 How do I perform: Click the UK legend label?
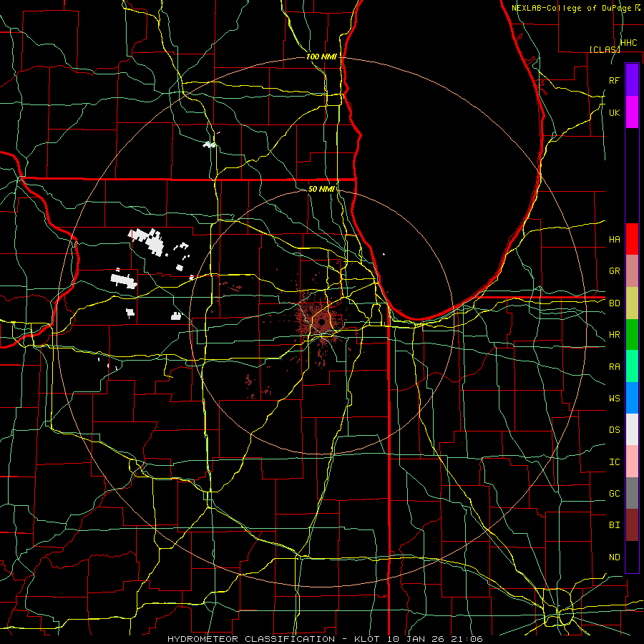tap(614, 112)
